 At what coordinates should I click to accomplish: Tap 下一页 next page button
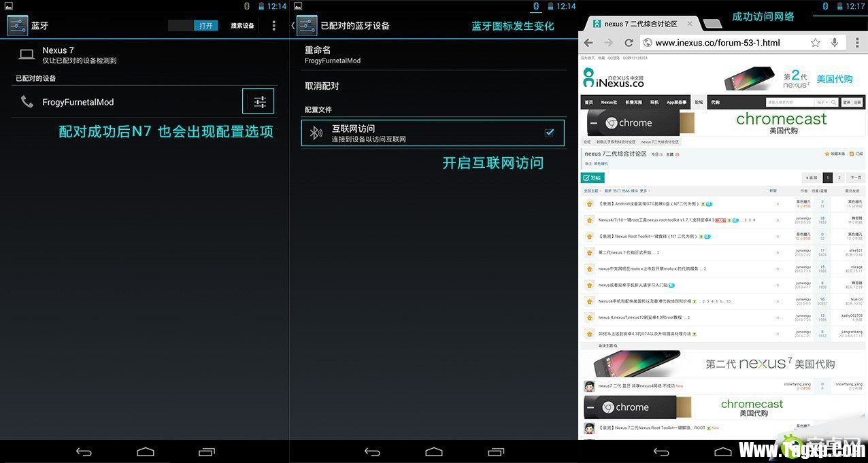855,177
